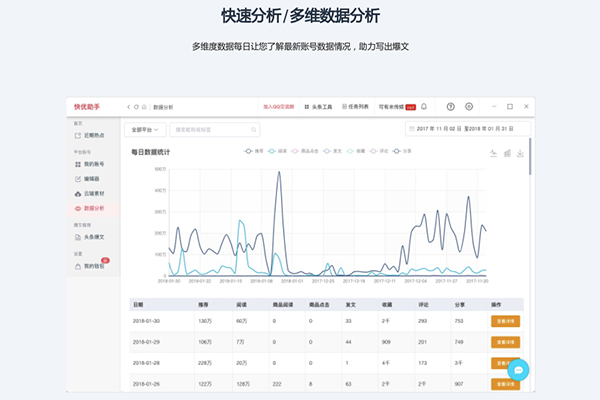Open the 任务列表 task list
This screenshot has height=400, width=600.
coord(355,106)
